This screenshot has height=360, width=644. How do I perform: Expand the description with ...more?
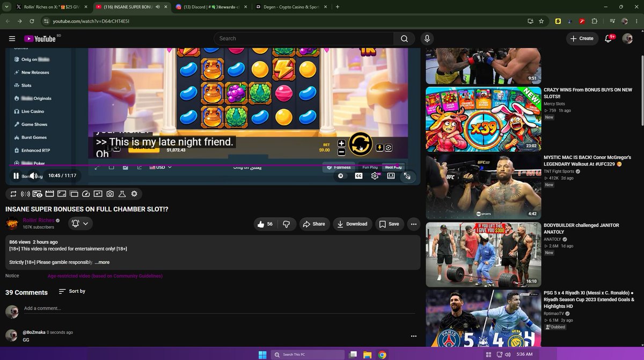[102, 262]
